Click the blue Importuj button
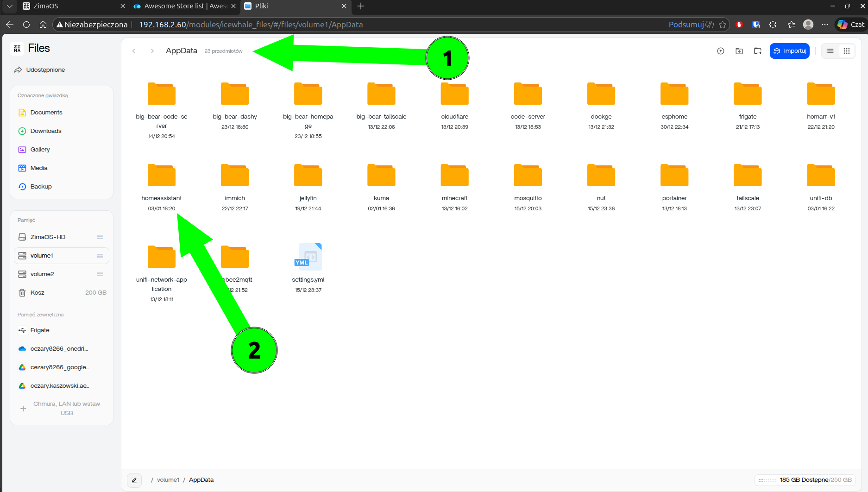The height and width of the screenshot is (492, 868). pyautogui.click(x=789, y=51)
